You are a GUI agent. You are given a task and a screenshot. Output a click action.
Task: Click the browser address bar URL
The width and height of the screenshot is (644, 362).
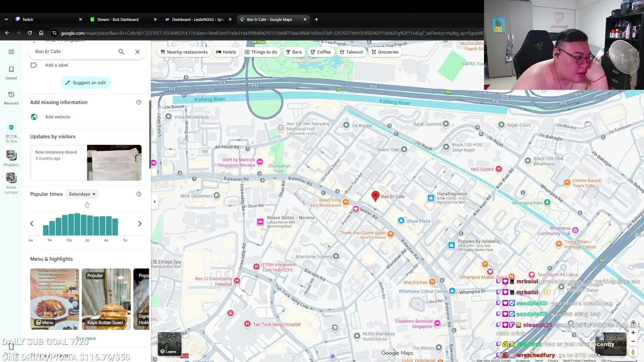[x=272, y=33]
